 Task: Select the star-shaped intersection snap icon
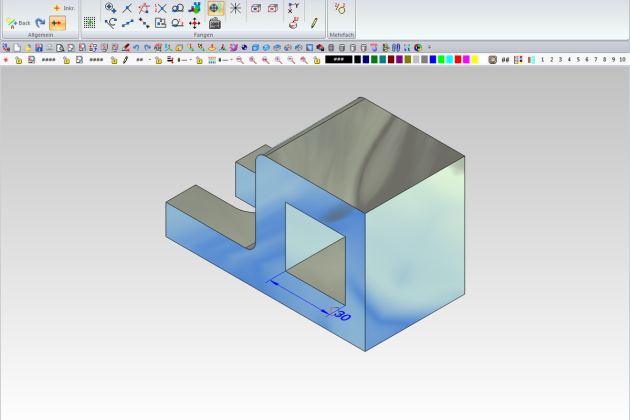(x=235, y=7)
